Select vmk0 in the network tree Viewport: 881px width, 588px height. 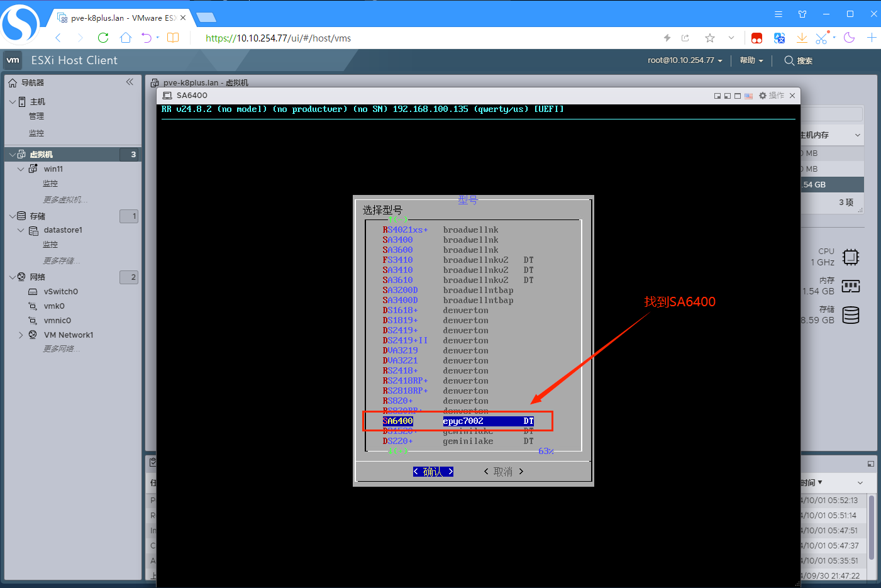pos(54,306)
